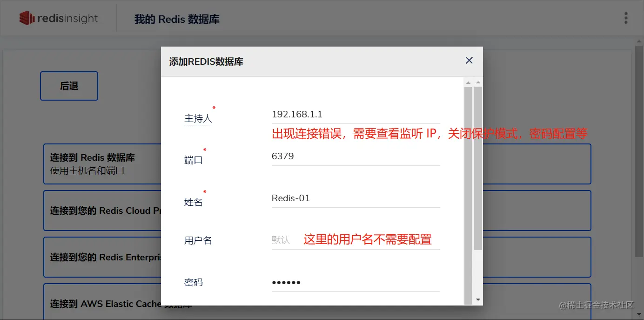Click the dialog scrollbar up arrow
Viewport: 644px width, 320px height.
[477, 82]
